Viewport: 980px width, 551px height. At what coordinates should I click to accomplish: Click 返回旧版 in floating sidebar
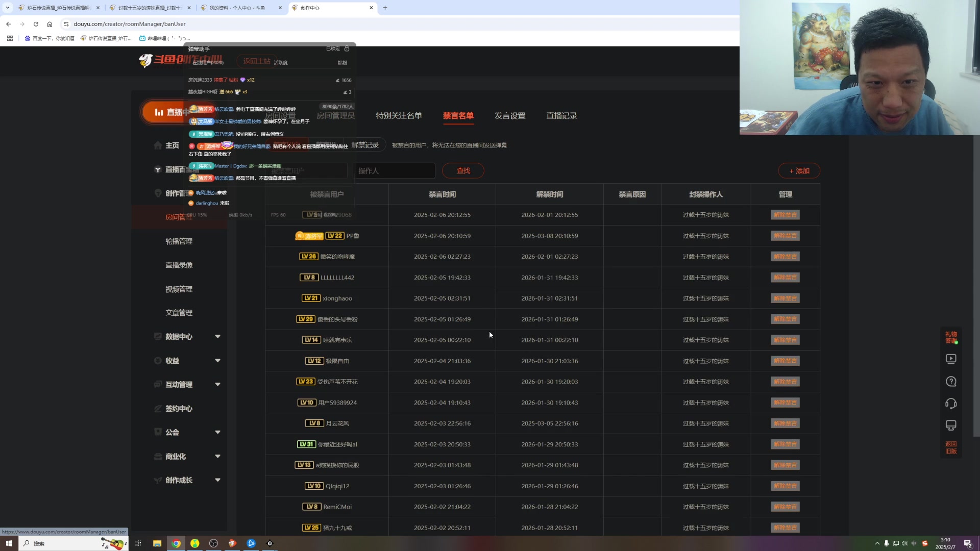click(951, 448)
